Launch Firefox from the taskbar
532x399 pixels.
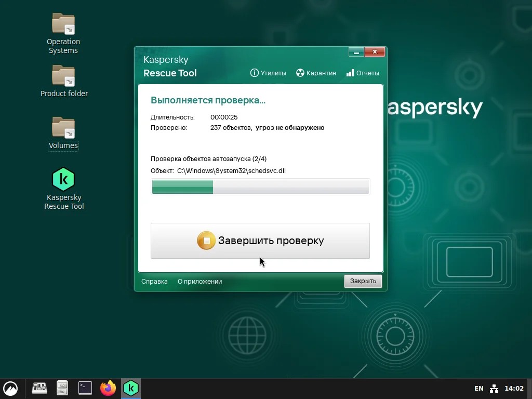tap(108, 388)
